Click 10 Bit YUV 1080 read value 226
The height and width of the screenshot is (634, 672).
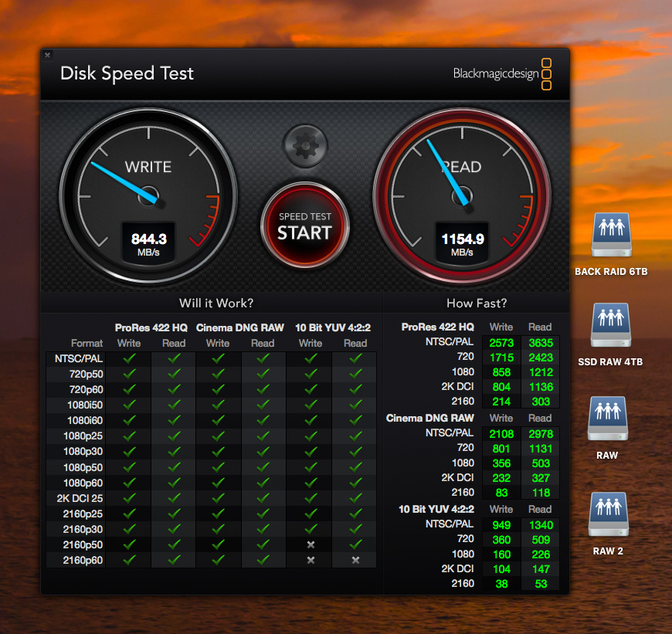pos(541,554)
